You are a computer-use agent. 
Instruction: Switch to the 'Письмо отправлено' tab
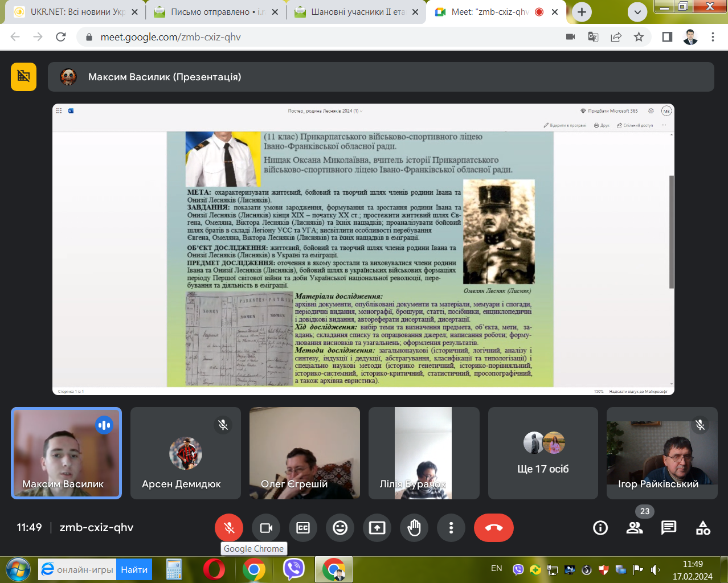coord(216,12)
